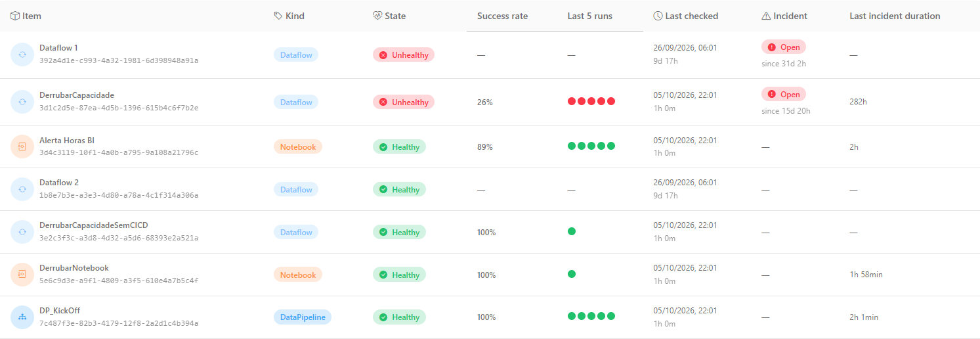The image size is (980, 339).
Task: Click the Open incident badge for DerrubarCapacidade
Action: coord(784,94)
